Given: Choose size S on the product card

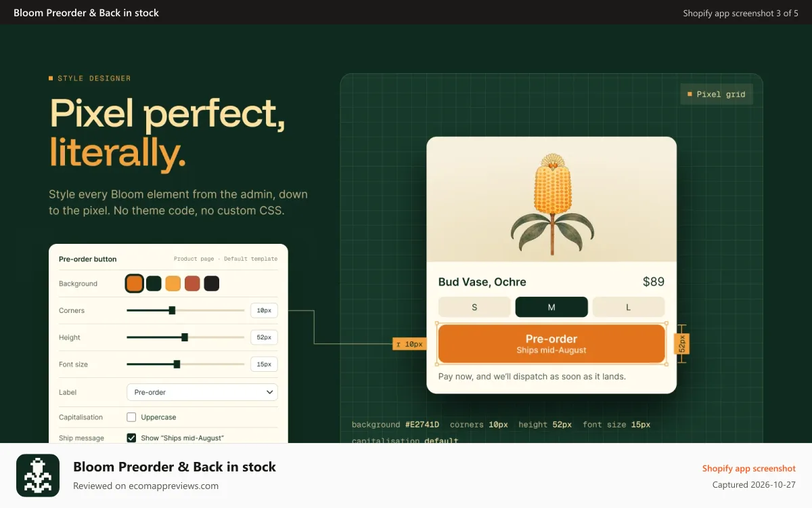Looking at the screenshot, I should coord(474,307).
